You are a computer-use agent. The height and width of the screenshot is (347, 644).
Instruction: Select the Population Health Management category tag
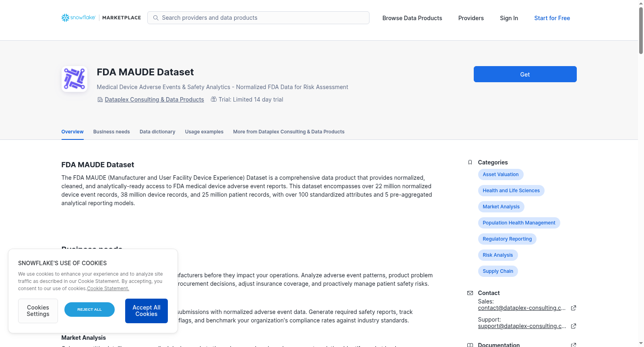tap(519, 223)
